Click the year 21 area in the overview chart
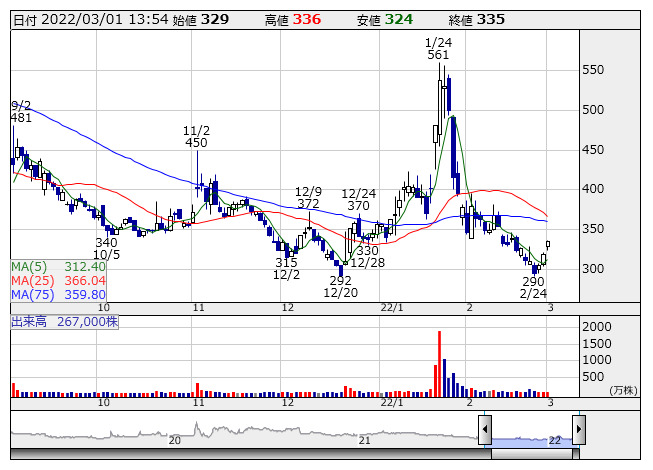This screenshot has width=653, height=470. 365,438
